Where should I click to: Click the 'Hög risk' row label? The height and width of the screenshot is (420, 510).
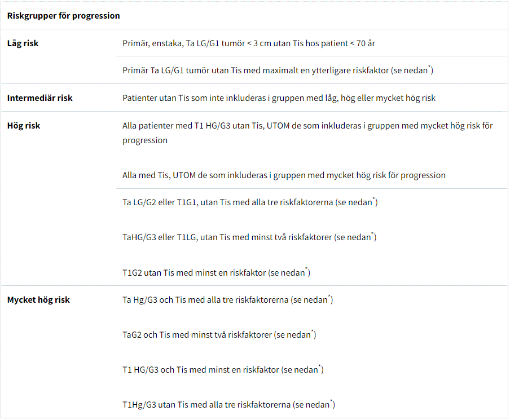point(24,126)
